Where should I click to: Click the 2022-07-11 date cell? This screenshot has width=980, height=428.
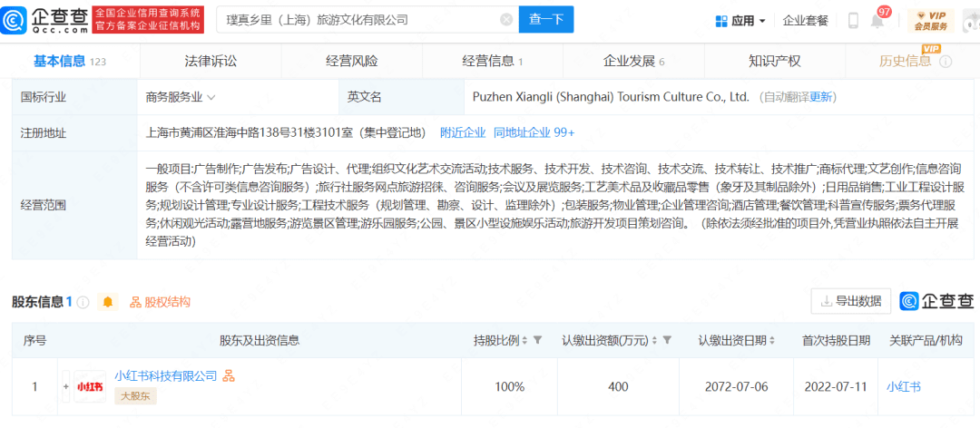point(836,387)
